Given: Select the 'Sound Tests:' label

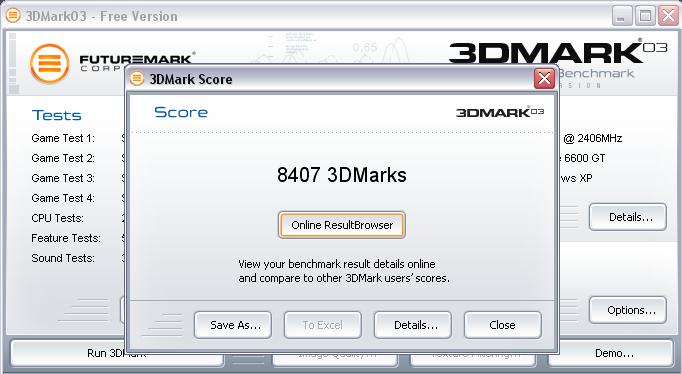Looking at the screenshot, I should click(x=63, y=258).
